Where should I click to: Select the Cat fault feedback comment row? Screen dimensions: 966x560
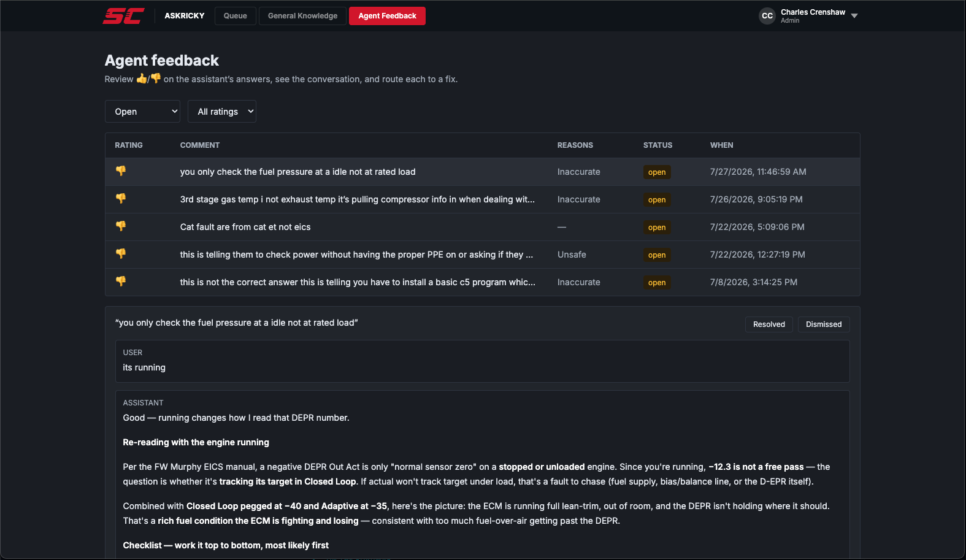coord(483,227)
